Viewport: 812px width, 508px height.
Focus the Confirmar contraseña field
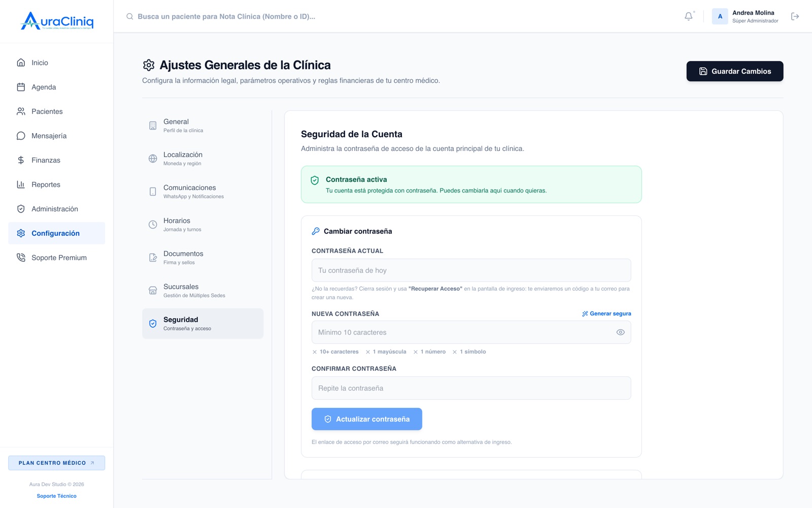471,388
